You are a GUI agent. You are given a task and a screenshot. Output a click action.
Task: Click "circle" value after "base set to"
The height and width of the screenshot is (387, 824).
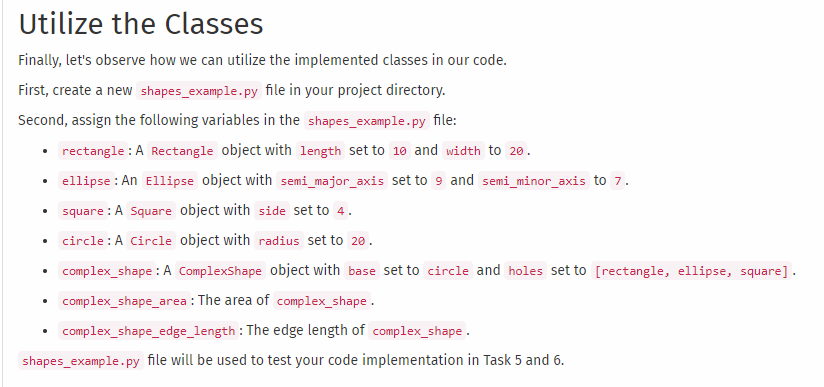pos(448,271)
